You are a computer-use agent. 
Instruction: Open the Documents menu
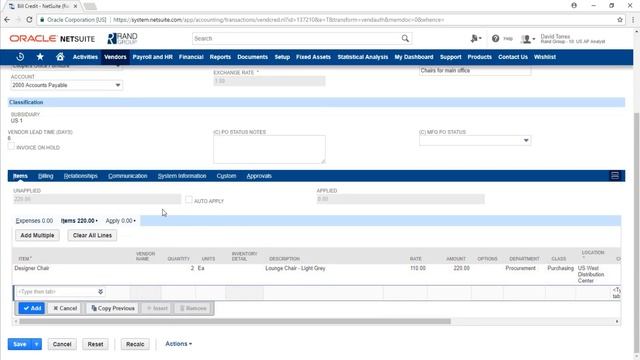coord(252,57)
